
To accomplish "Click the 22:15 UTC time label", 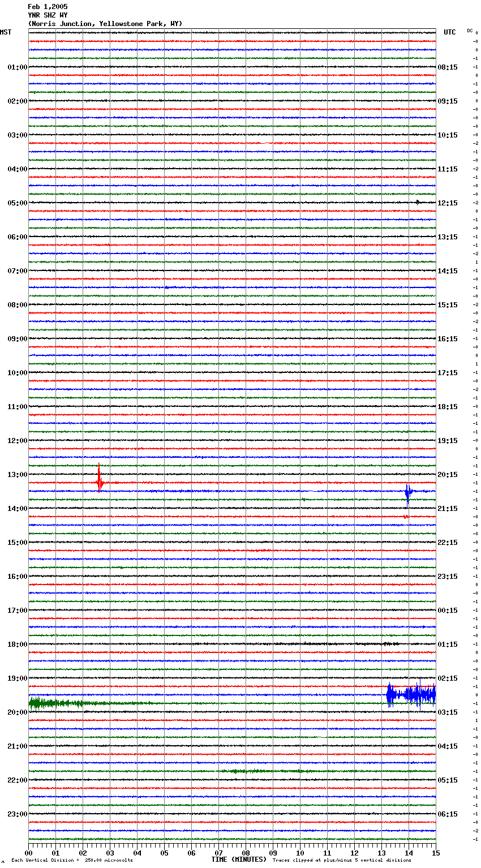I will tap(448, 543).
